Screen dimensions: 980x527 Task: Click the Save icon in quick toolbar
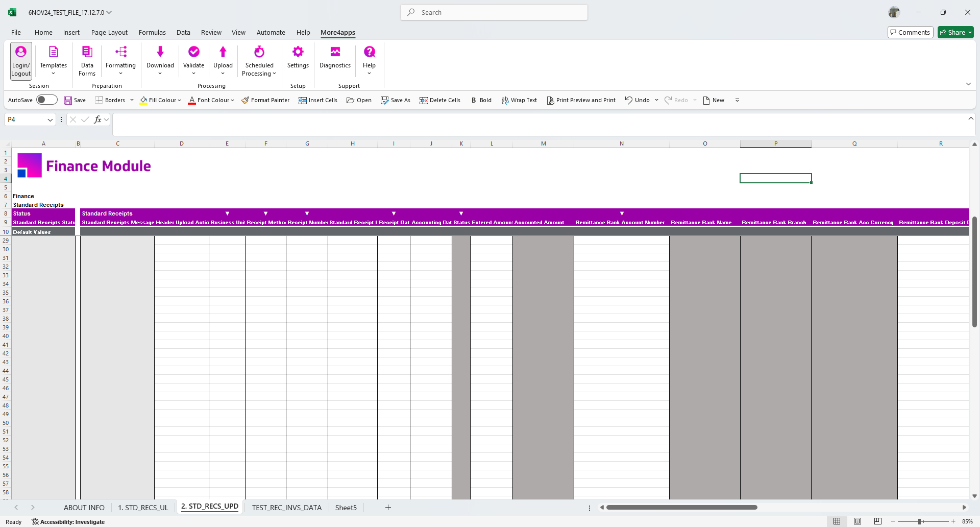click(68, 101)
